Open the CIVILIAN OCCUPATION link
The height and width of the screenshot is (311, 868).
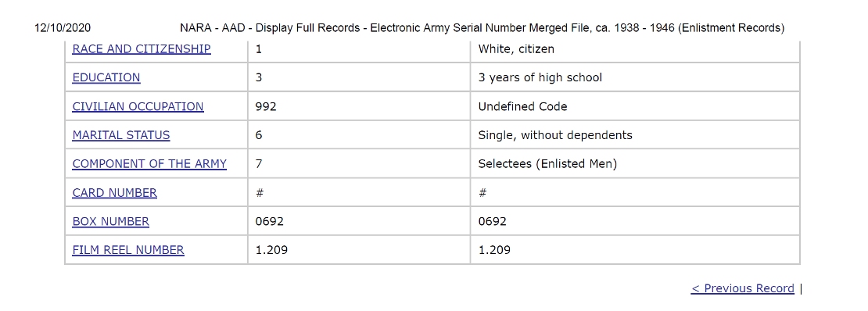[x=138, y=106]
